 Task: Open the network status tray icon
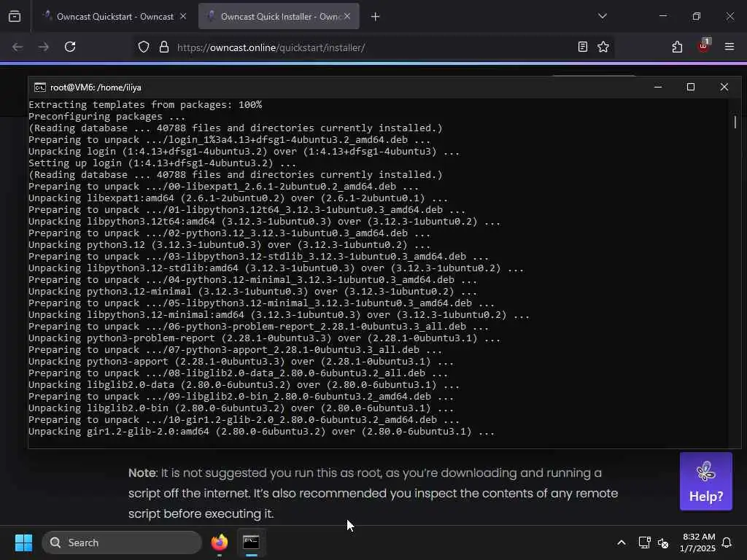(x=644, y=542)
